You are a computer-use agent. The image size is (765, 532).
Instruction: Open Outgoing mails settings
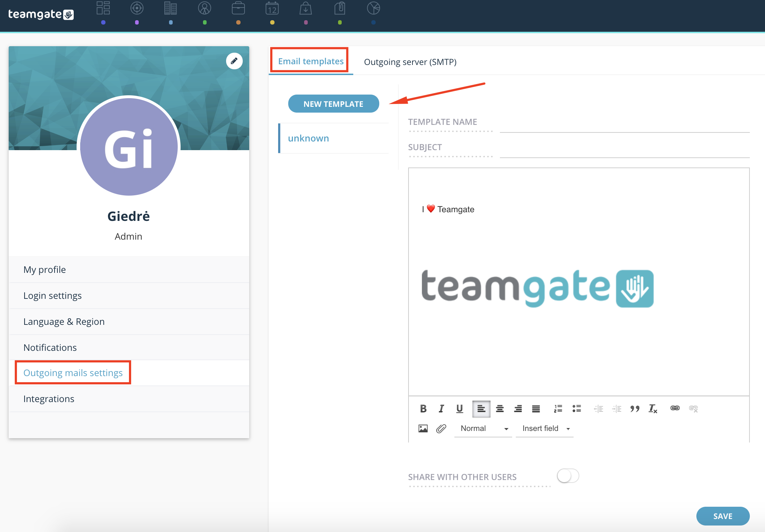pos(129,373)
